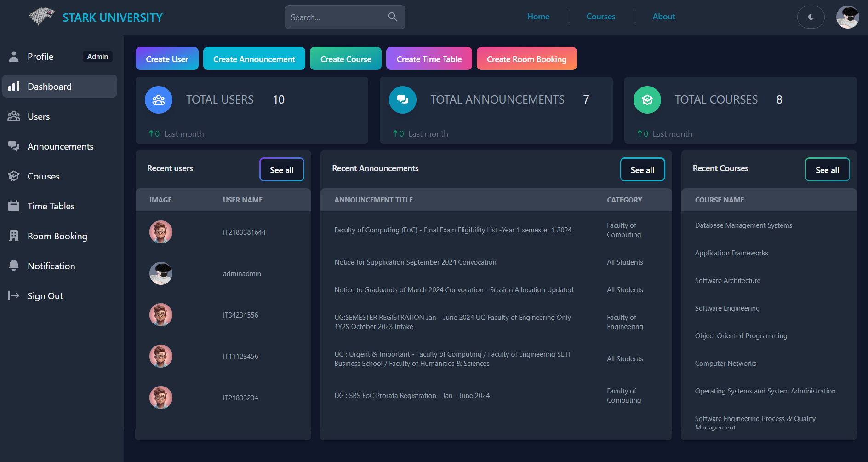Navigate to Home in the top menu
Screen dimensions: 868x462
coord(538,17)
